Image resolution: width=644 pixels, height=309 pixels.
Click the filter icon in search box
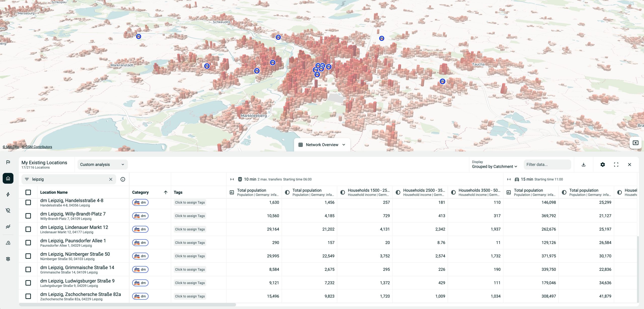click(x=27, y=179)
